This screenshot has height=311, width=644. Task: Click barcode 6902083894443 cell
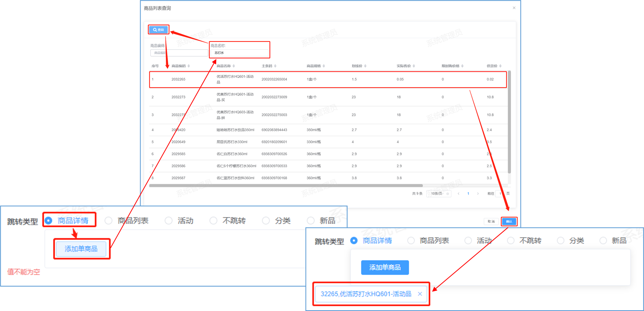274,130
